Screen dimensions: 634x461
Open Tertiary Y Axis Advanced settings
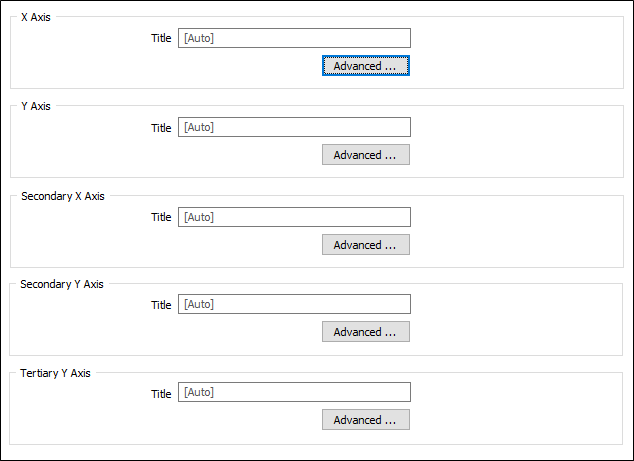point(365,420)
